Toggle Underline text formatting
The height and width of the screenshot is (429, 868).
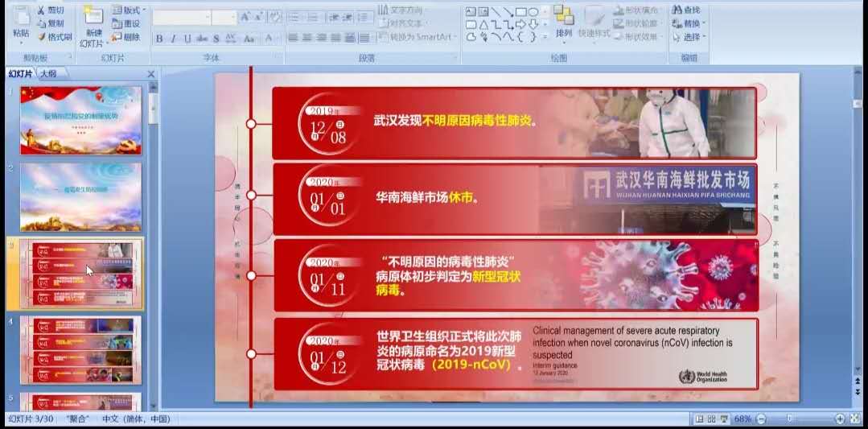187,39
